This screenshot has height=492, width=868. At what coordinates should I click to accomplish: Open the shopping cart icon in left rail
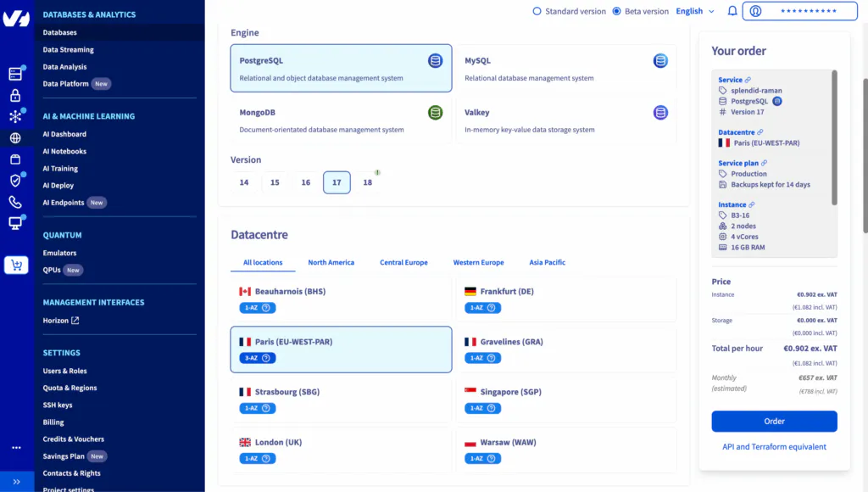[x=16, y=266]
